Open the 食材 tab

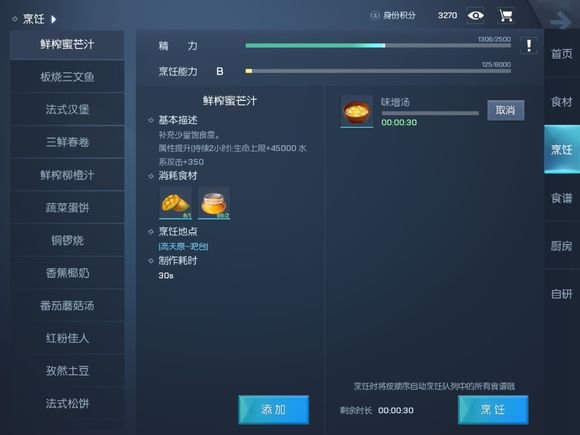[x=562, y=102]
